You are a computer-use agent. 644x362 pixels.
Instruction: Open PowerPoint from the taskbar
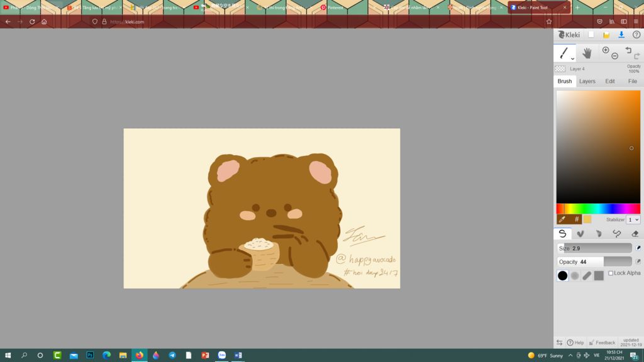[205, 355]
